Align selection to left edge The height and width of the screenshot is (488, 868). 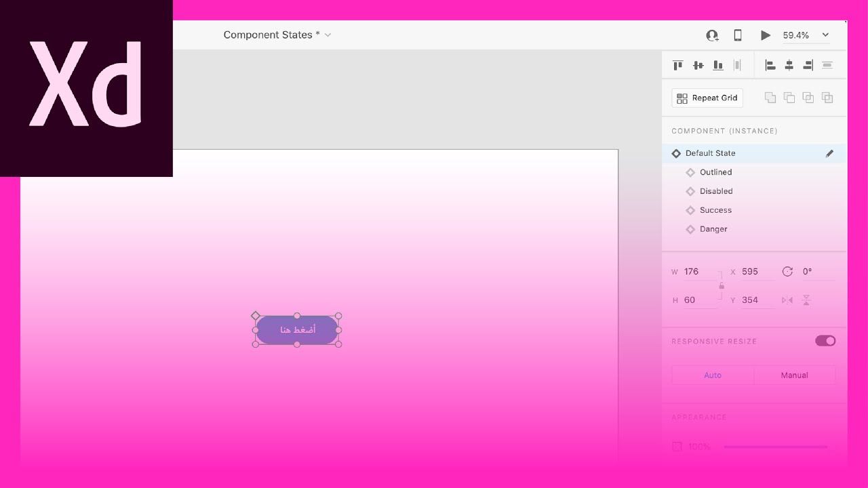770,66
